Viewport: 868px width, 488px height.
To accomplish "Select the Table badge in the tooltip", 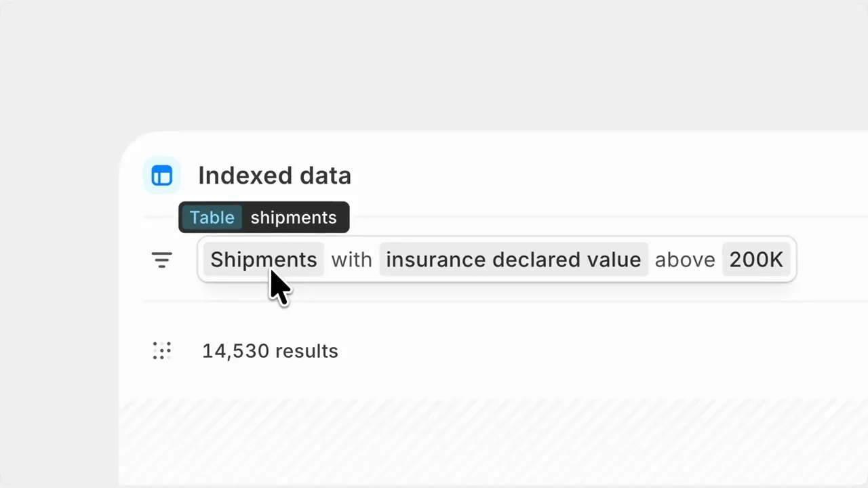I will click(x=212, y=218).
